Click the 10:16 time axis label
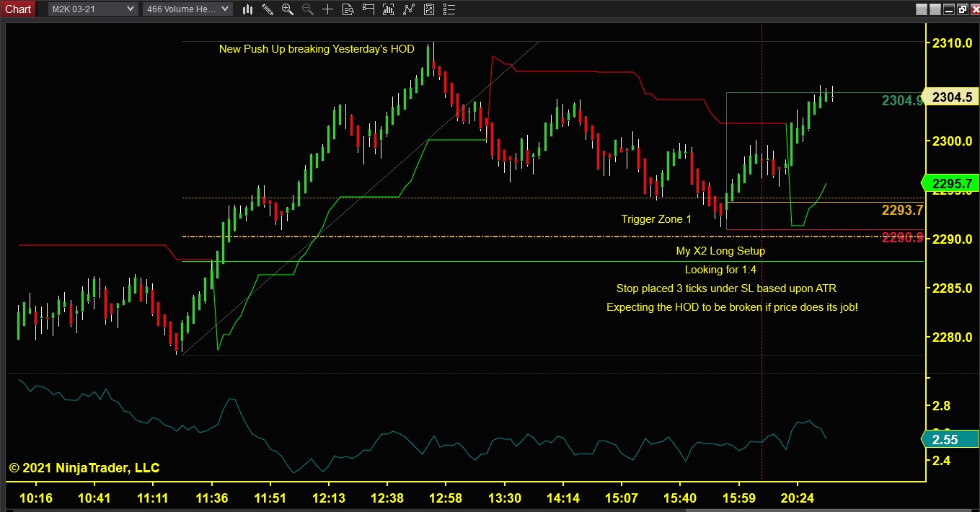The width and height of the screenshot is (980, 512). pos(35,498)
